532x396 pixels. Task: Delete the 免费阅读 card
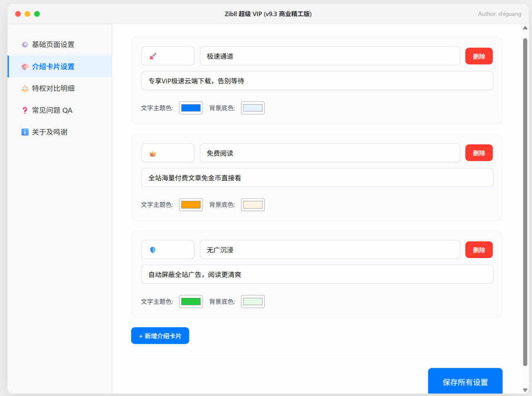point(479,153)
